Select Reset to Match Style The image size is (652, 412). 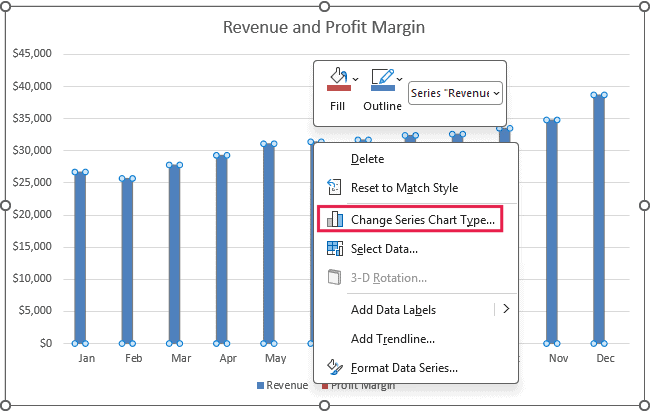tap(416, 188)
